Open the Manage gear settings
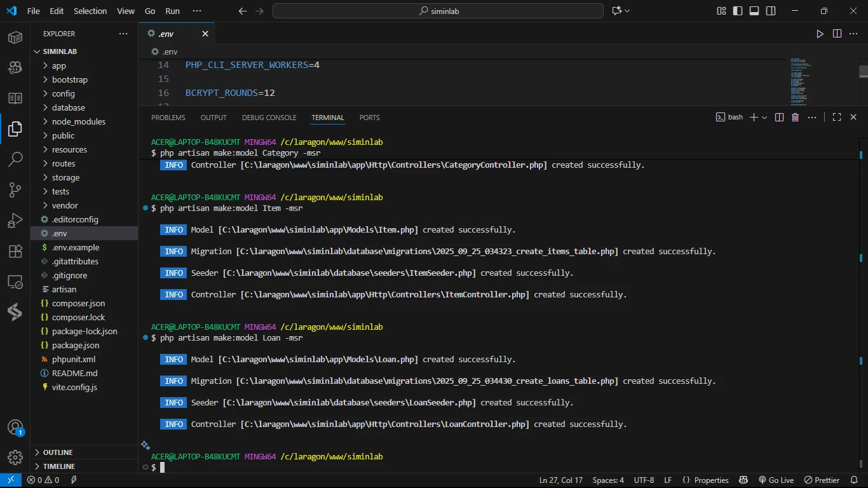This screenshot has width=868, height=488. (x=15, y=457)
